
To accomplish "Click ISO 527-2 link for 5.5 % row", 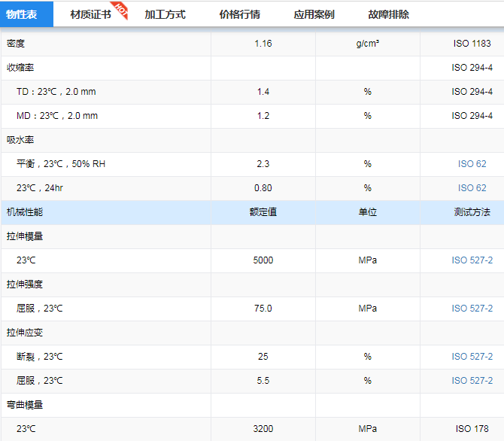I will (472, 381).
